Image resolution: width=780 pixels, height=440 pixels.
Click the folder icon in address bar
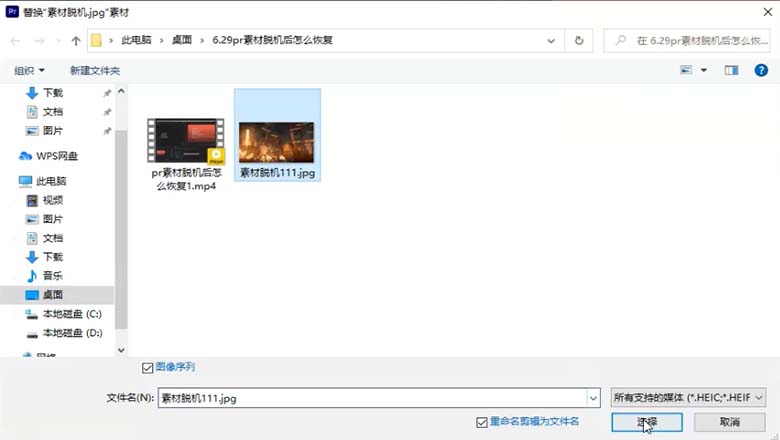click(x=97, y=40)
